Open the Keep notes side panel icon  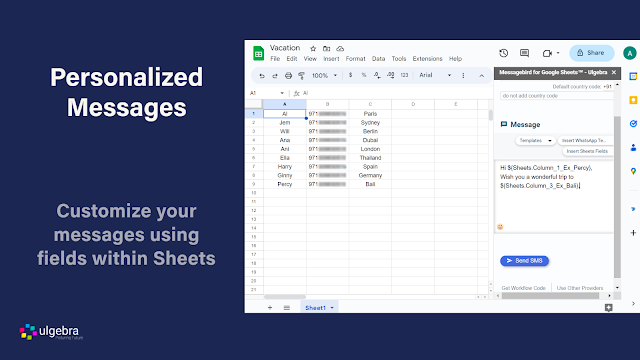(x=633, y=100)
